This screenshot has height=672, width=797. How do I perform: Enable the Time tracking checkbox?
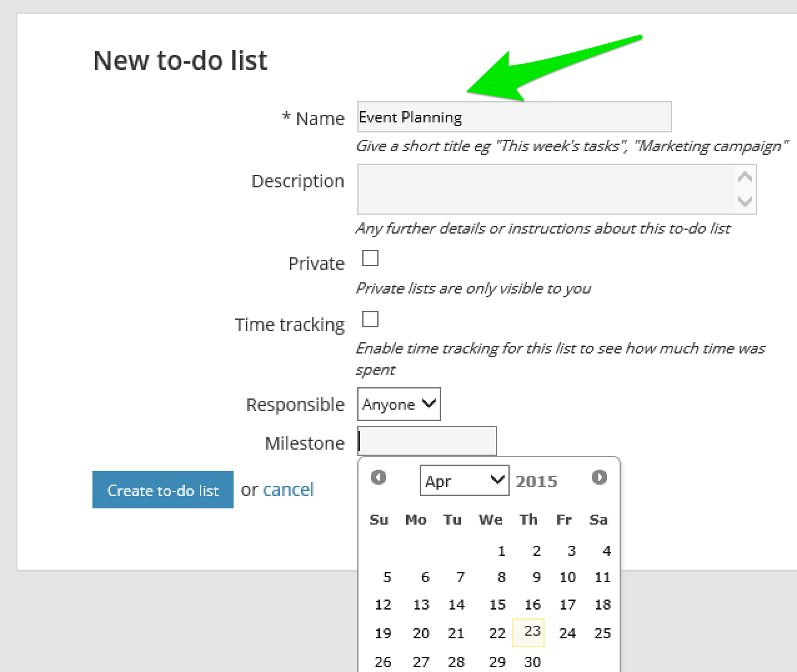pos(370,319)
